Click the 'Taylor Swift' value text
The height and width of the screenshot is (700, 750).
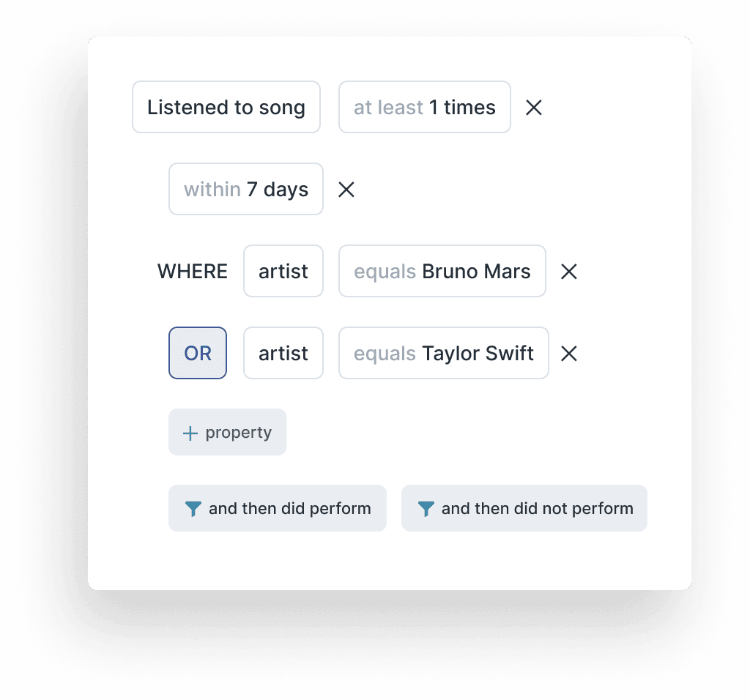point(478,354)
